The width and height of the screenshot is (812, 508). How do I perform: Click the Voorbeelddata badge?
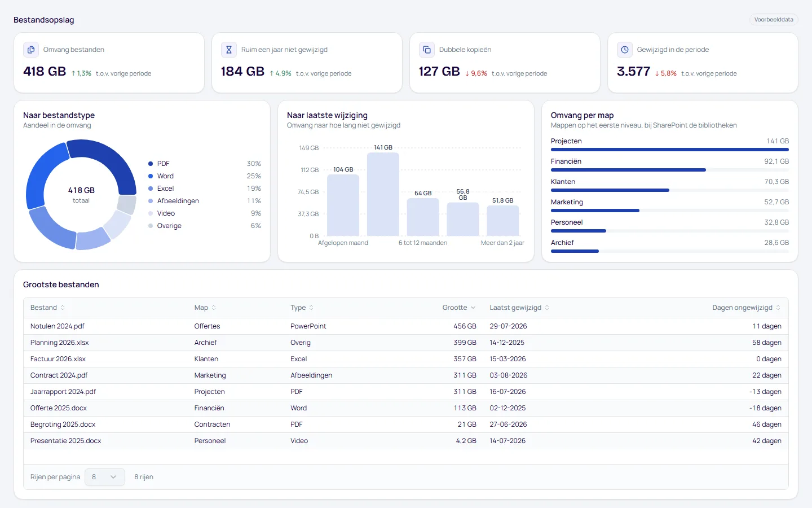(x=774, y=20)
